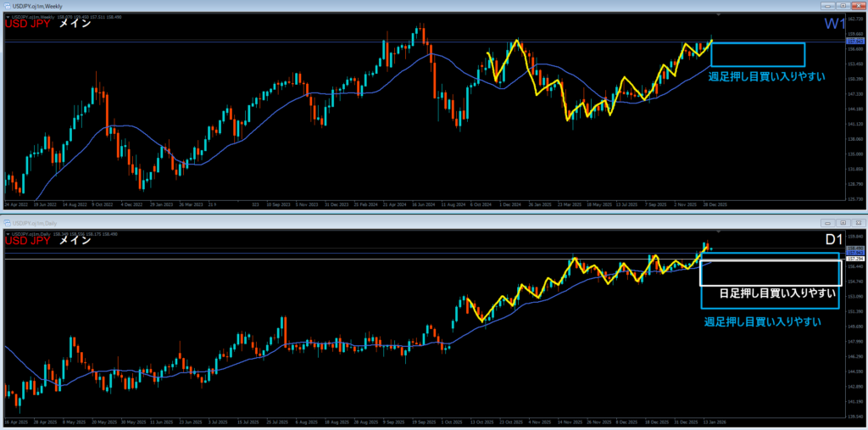Click the white 日足押し目買い入りやすい text label
This screenshot has width=868, height=430.
click(x=771, y=293)
